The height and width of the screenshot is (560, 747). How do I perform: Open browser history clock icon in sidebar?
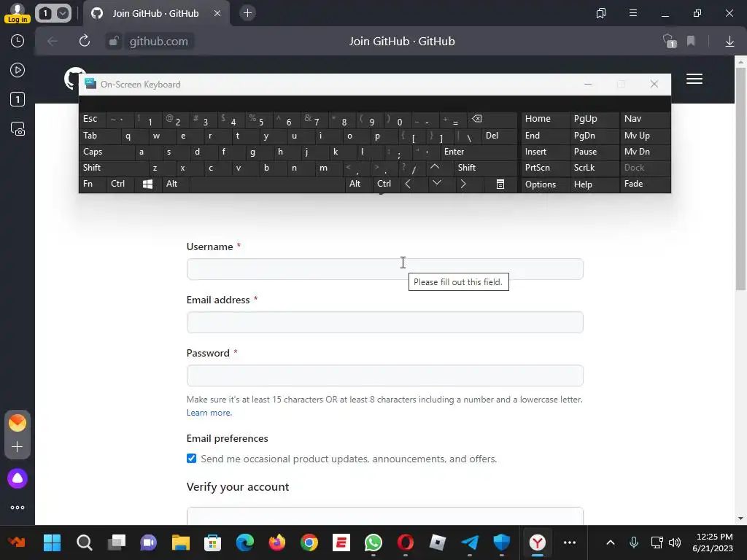point(18,41)
